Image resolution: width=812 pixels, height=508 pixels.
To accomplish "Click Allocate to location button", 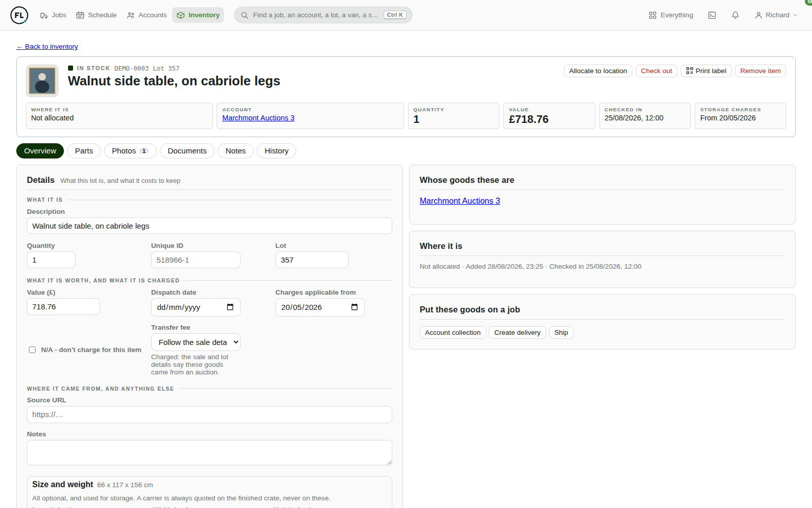I will 598,71.
